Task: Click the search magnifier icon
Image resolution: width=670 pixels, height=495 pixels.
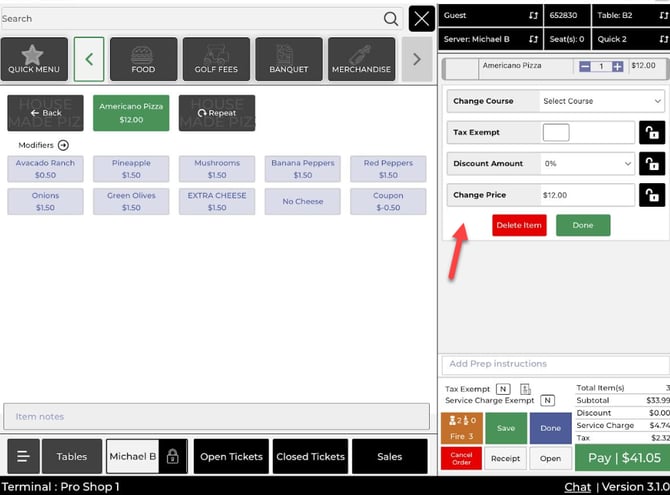Action: (390, 19)
